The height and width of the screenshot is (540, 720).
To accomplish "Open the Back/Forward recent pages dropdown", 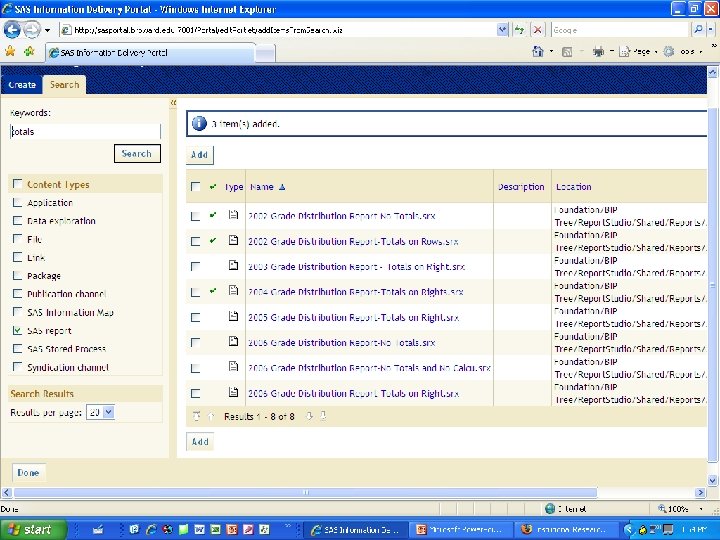I will pos(47,30).
